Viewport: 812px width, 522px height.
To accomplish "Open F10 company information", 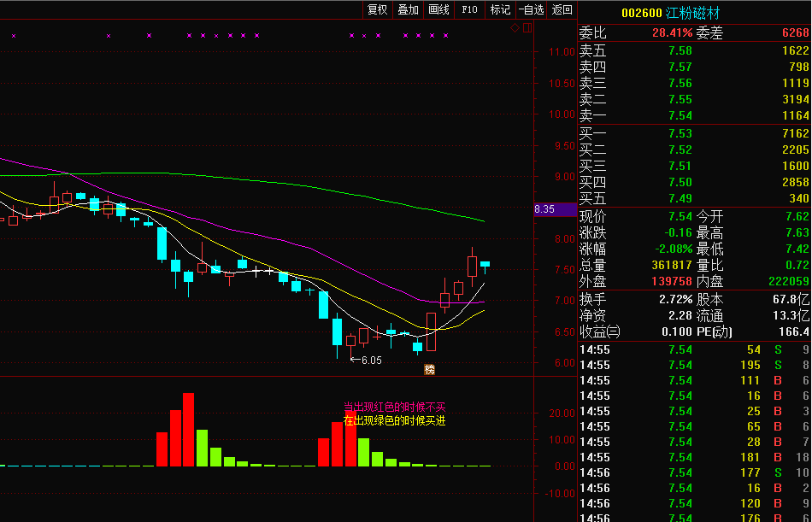I will click(469, 9).
